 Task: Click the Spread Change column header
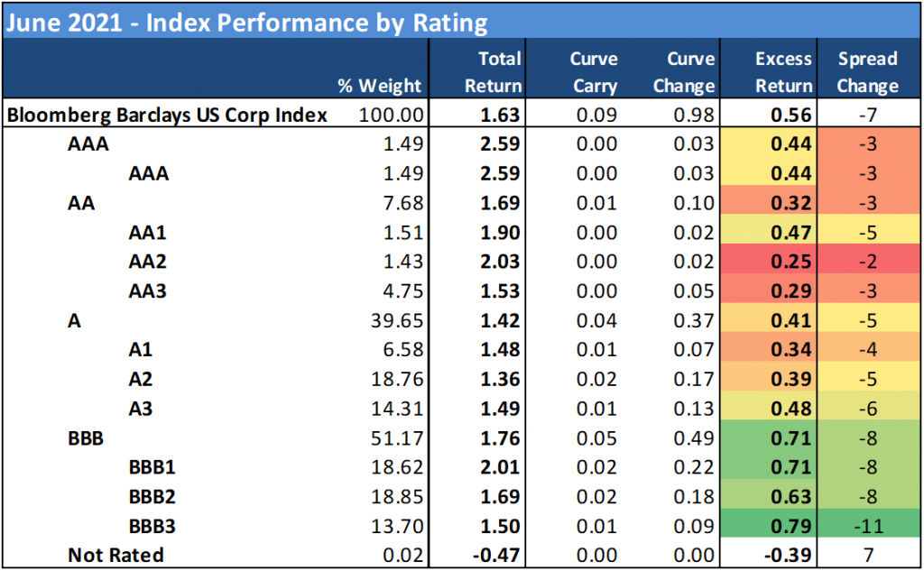click(867, 72)
